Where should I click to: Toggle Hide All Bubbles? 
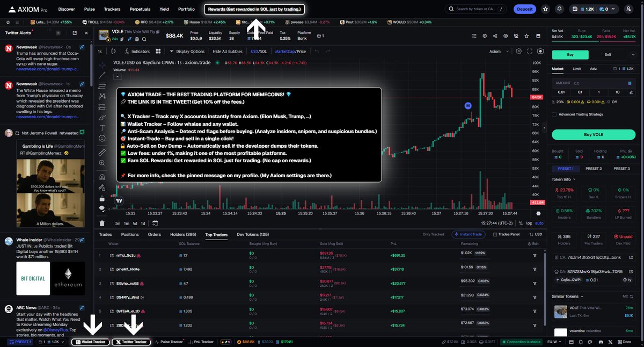[x=228, y=51]
